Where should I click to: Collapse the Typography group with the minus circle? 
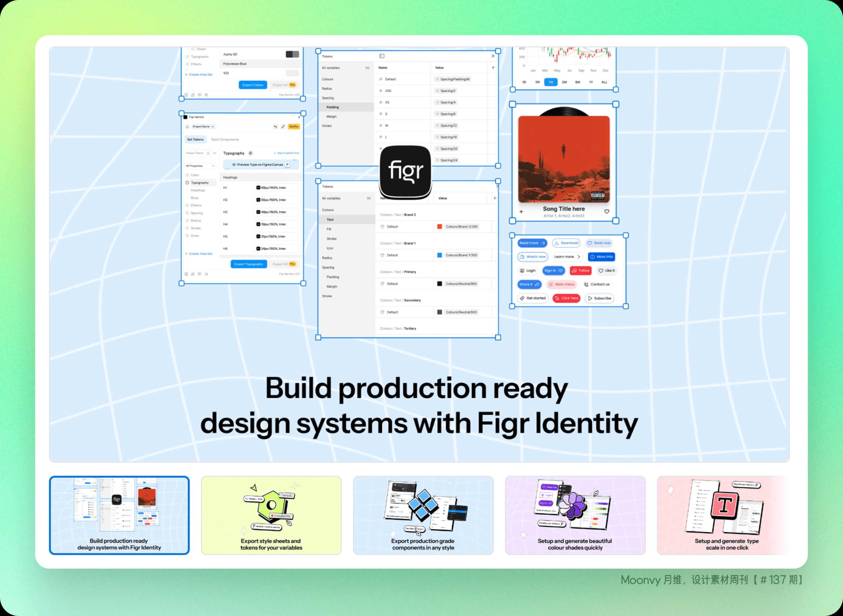[187, 183]
